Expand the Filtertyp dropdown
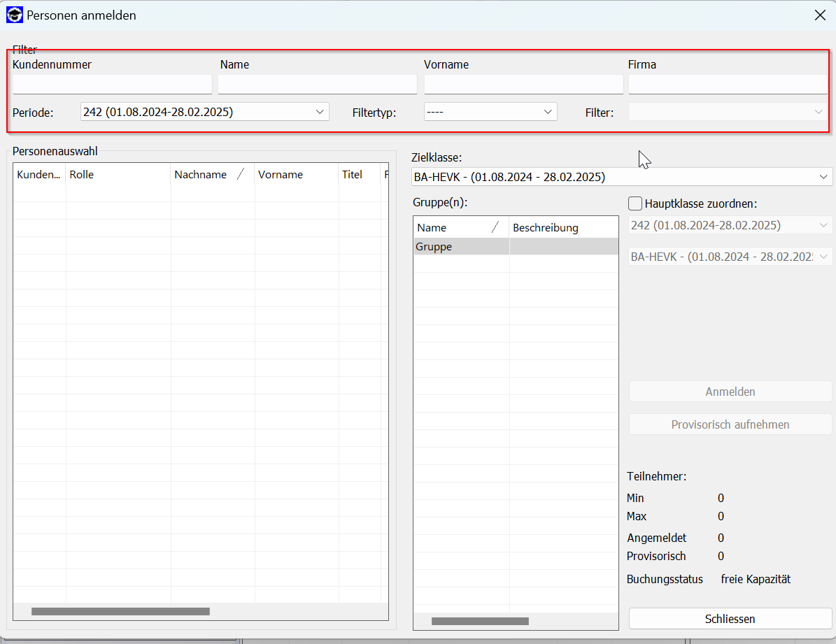 490,112
